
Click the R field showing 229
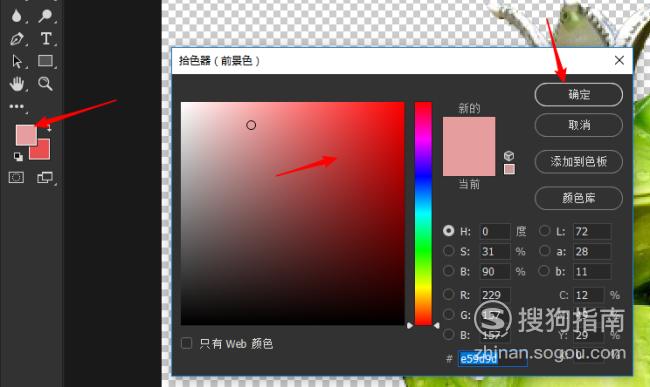point(495,295)
